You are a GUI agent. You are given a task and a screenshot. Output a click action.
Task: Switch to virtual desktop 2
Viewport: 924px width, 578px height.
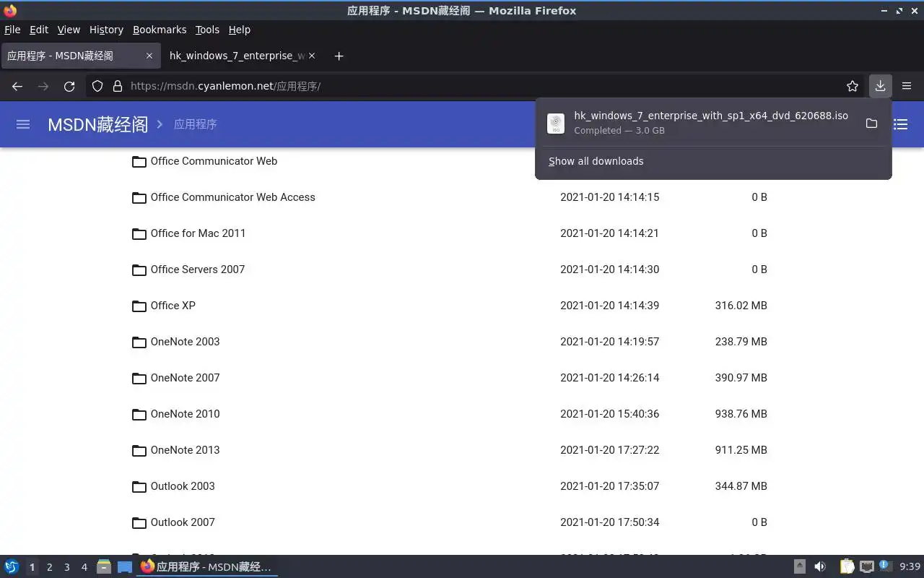pyautogui.click(x=49, y=567)
